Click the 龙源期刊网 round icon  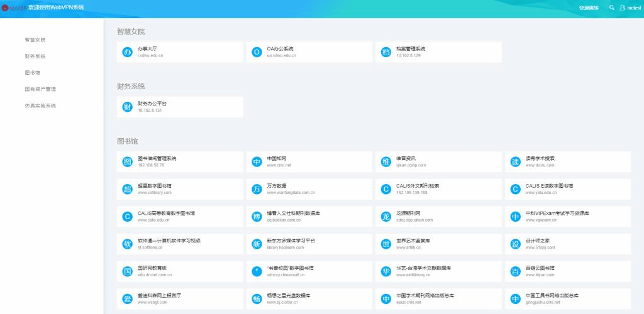tap(386, 217)
